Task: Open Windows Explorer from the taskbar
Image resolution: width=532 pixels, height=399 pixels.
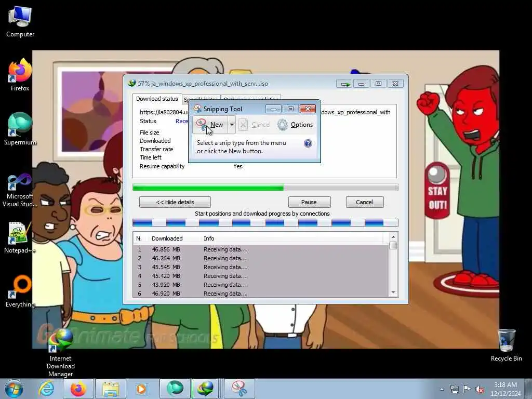Action: click(x=111, y=389)
